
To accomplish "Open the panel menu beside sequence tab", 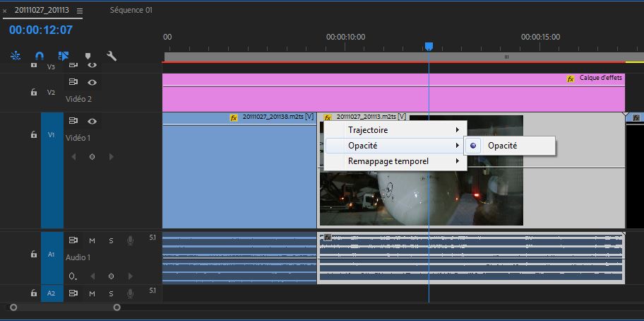I will pos(80,11).
